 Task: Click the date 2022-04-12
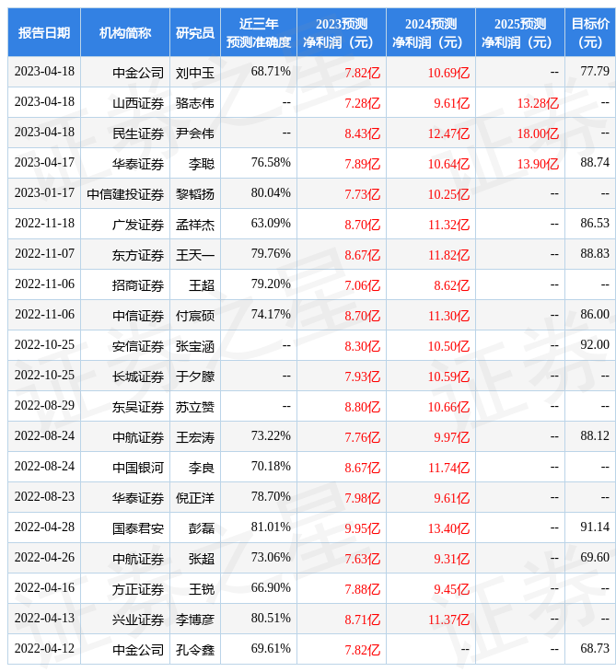44,649
